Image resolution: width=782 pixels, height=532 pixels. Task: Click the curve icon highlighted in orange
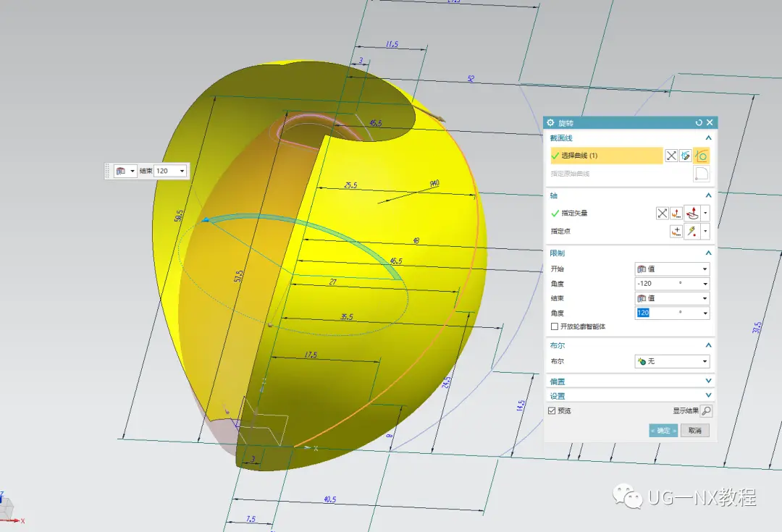tap(701, 156)
